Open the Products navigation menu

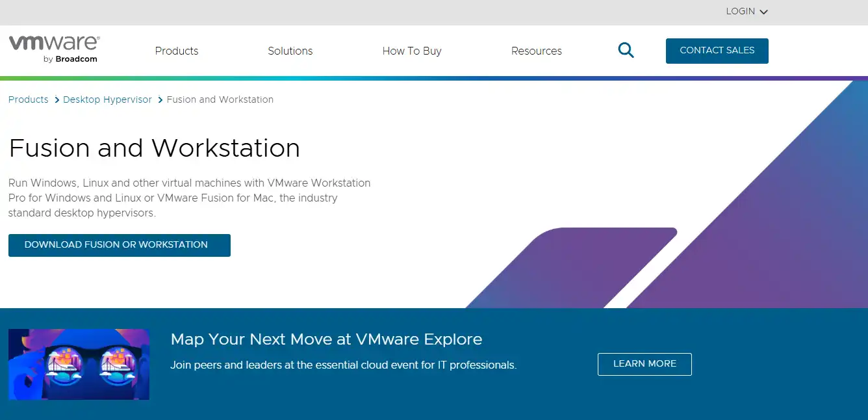click(177, 51)
